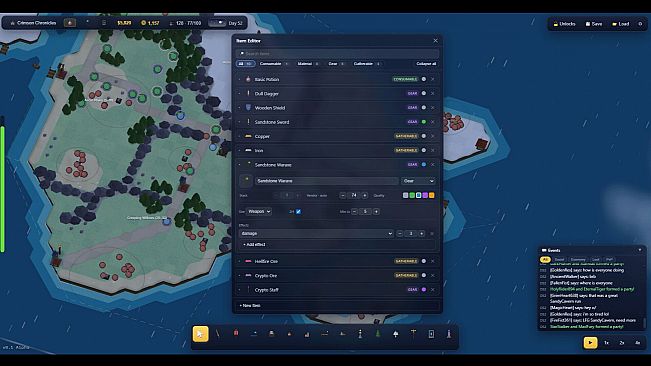The width and height of the screenshot is (651, 366).
Task: Select the T-shaped signpost tool
Action: (414, 334)
